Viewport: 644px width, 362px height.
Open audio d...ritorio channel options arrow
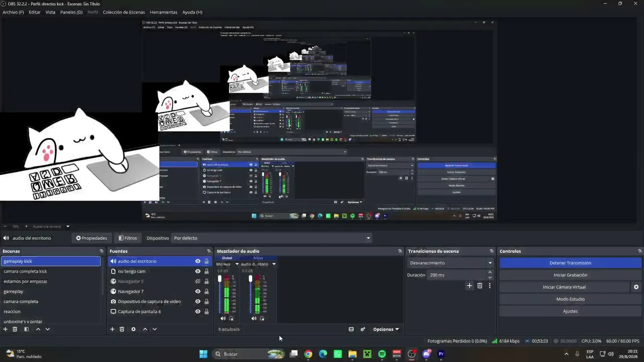point(274,264)
